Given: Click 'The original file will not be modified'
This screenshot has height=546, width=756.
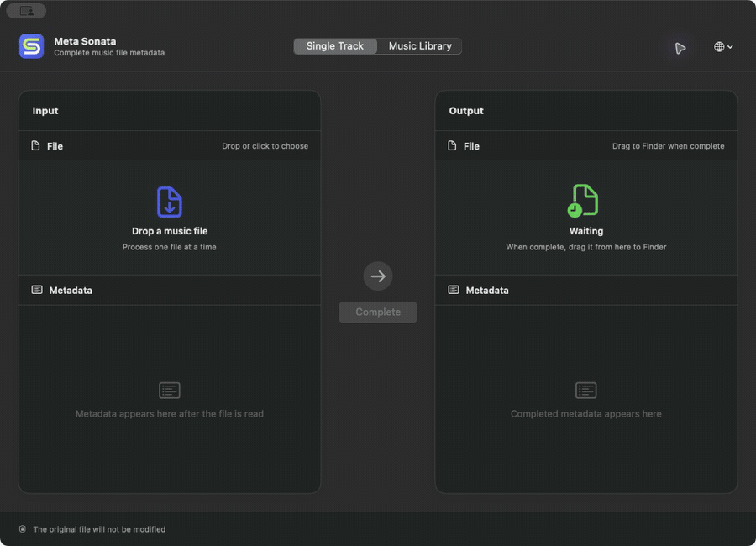Looking at the screenshot, I should click(99, 529).
